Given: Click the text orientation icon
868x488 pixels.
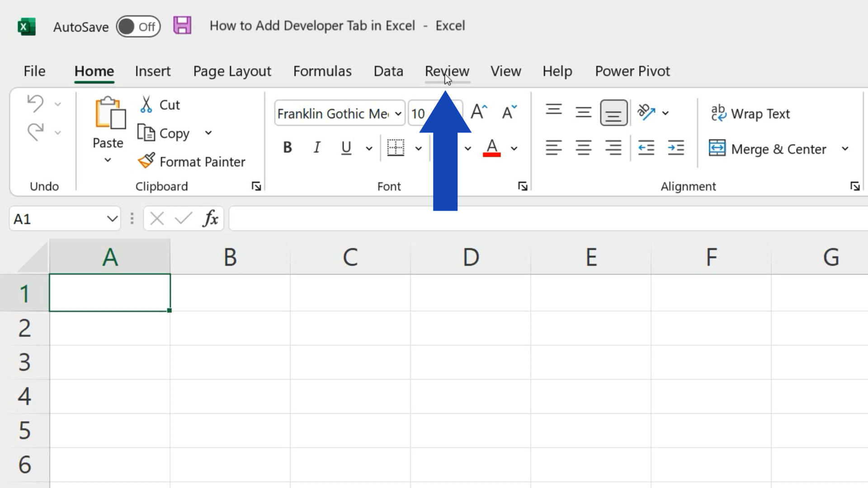Looking at the screenshot, I should click(646, 112).
